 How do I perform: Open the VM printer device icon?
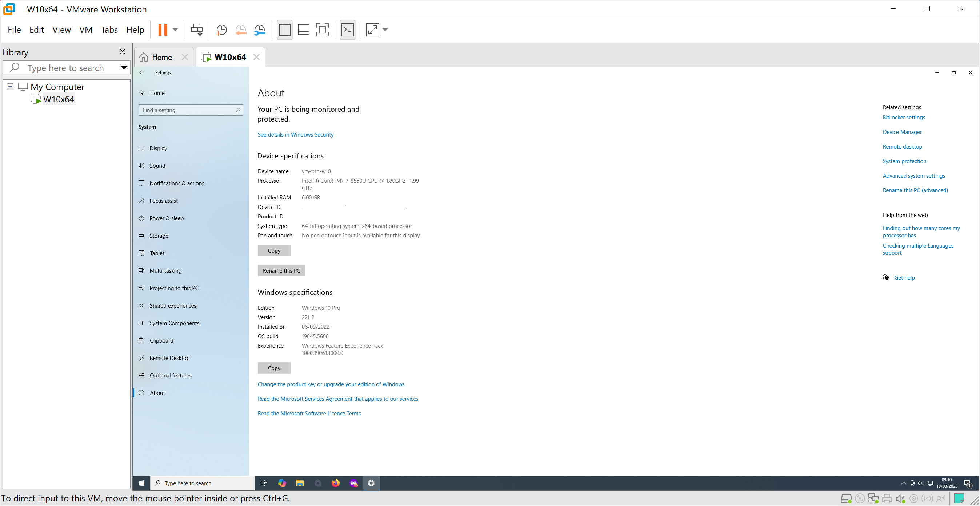point(887,498)
